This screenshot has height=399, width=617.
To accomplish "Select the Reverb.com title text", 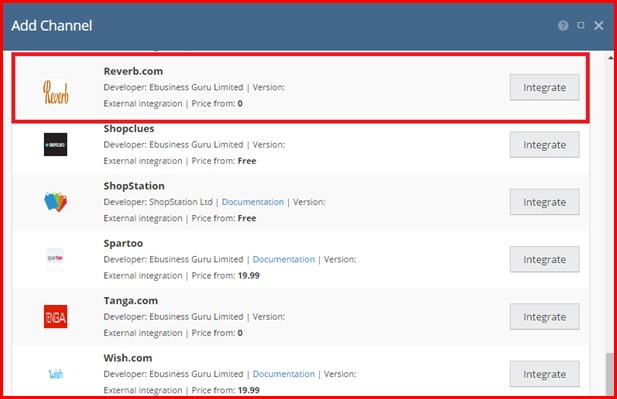I will [133, 71].
